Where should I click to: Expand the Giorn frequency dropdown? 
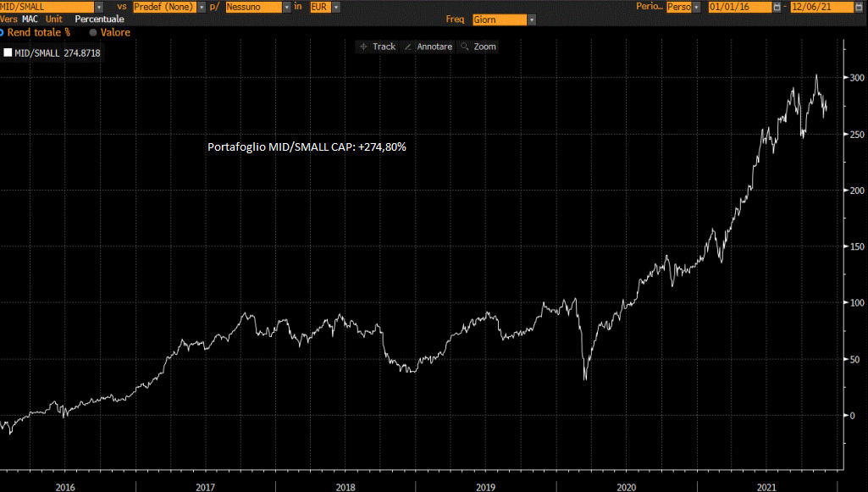[531, 19]
